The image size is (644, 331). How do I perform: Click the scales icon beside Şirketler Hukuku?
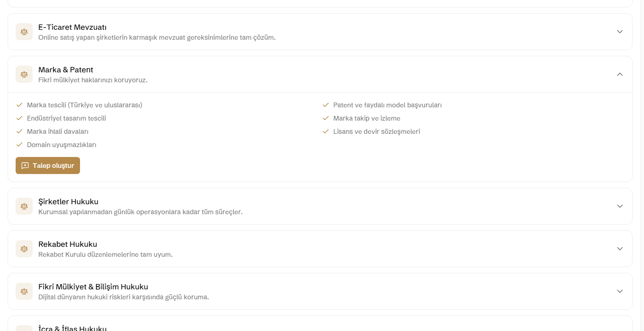[x=24, y=206]
